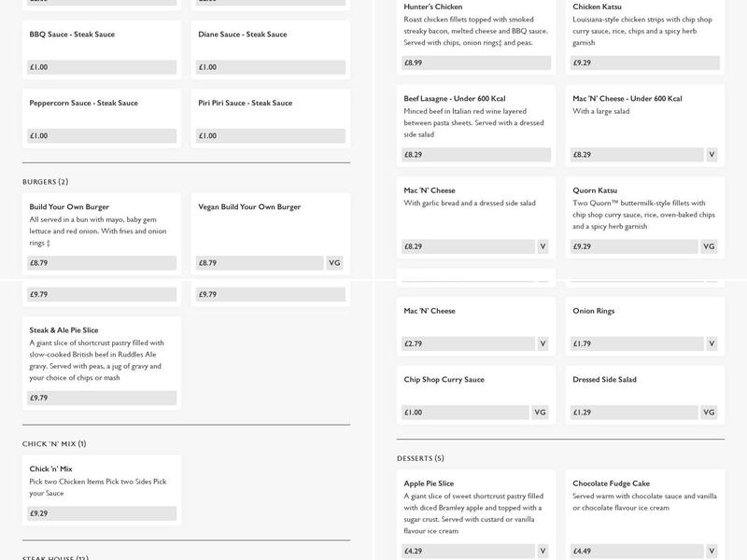
Task: Click the V badge on Apple Pie Slice
Action: click(543, 551)
